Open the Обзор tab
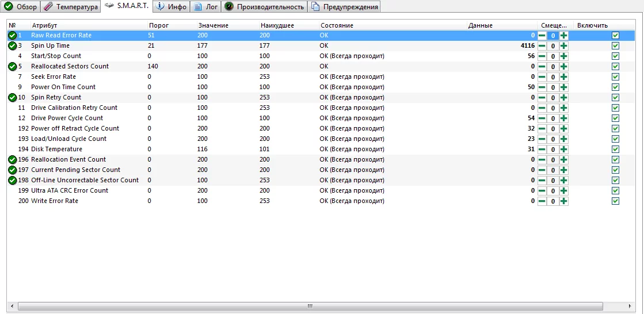This screenshot has width=644, height=314. [x=20, y=6]
